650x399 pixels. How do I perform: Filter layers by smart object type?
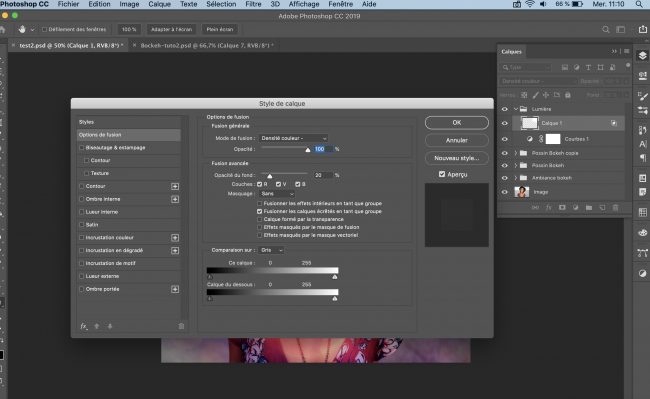click(x=612, y=67)
